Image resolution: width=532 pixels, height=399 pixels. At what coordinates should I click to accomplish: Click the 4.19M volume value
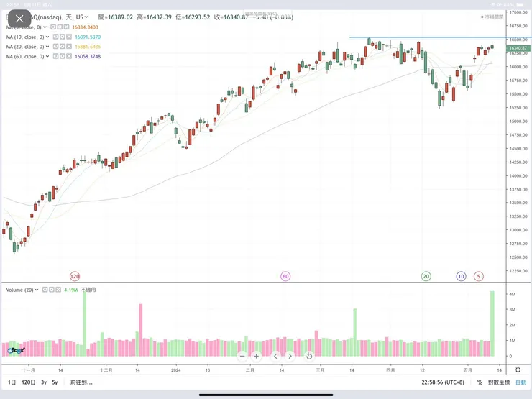coord(70,290)
